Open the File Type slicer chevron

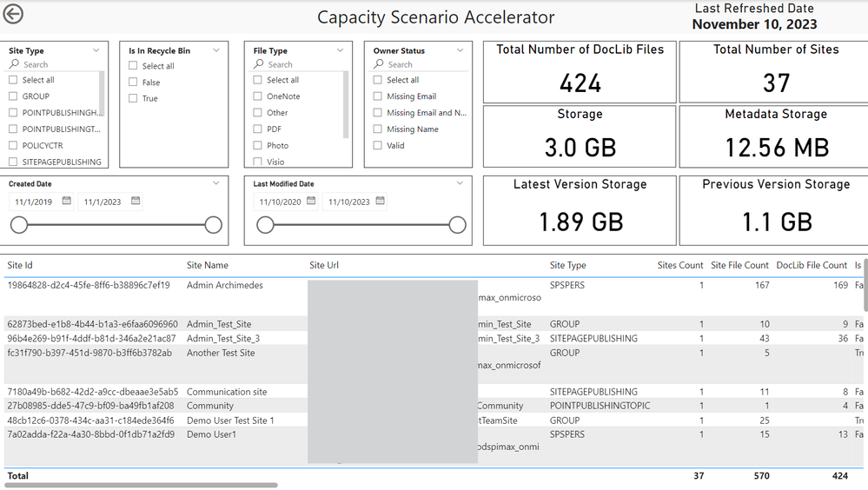pyautogui.click(x=341, y=50)
